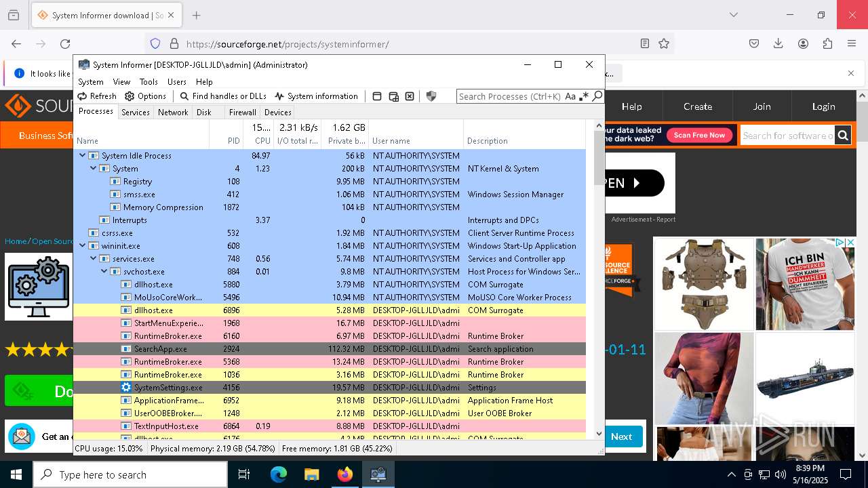Click the Login link on SourceForge
This screenshot has height=488, width=868.
pos(823,106)
